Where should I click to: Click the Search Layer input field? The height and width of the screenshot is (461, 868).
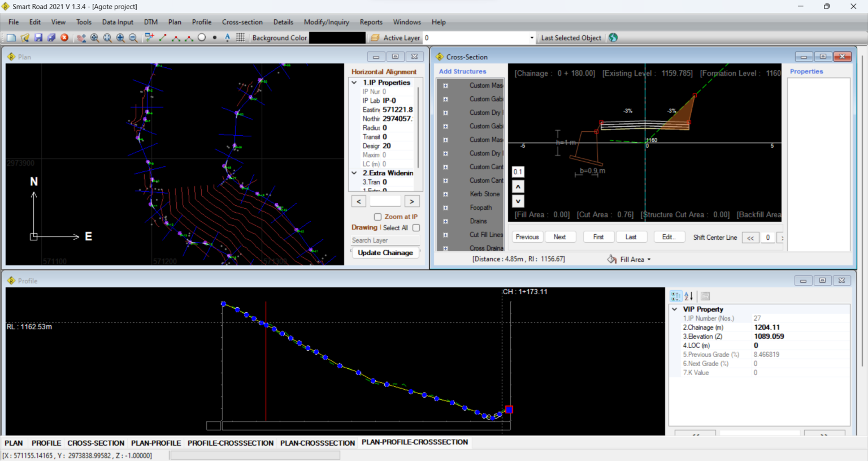[385, 240]
